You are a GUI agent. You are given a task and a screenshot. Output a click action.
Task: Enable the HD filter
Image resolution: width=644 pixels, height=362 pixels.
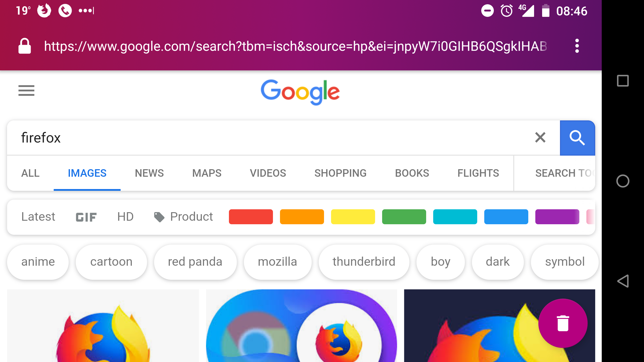click(x=125, y=217)
